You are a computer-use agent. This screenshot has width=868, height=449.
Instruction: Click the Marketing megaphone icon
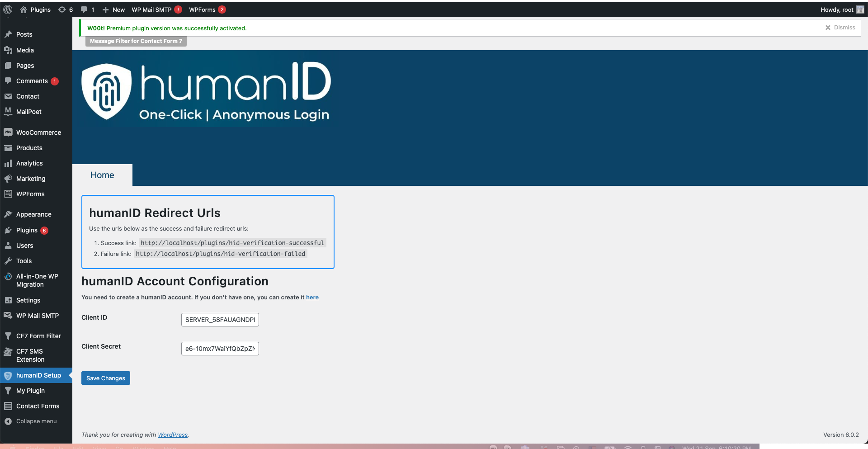pyautogui.click(x=8, y=179)
